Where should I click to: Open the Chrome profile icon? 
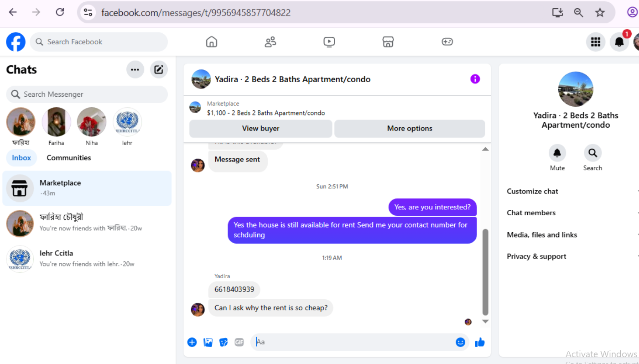pos(632,12)
